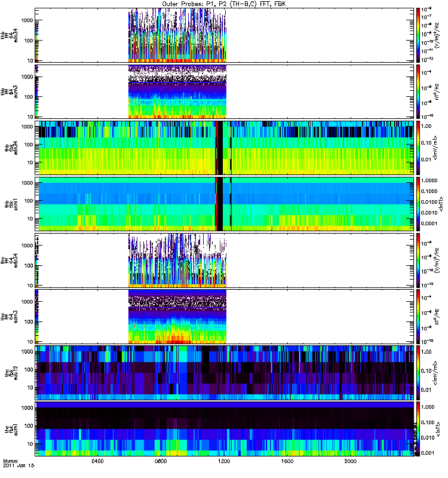Click the "1000" y-tick of the thb fff edc34 panel
448x478 pixels.
[x=27, y=20]
